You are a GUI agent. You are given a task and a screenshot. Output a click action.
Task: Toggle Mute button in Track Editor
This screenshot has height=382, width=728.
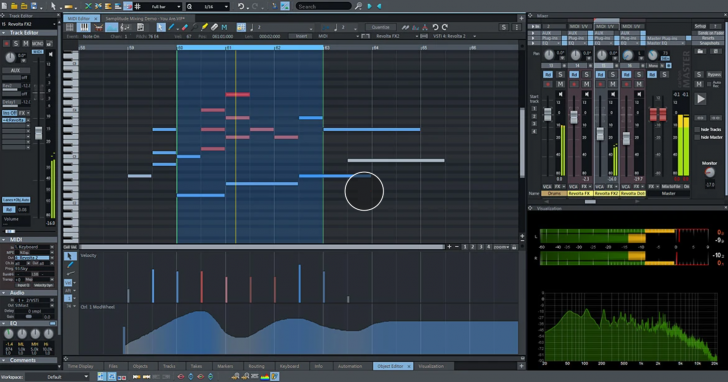point(26,44)
